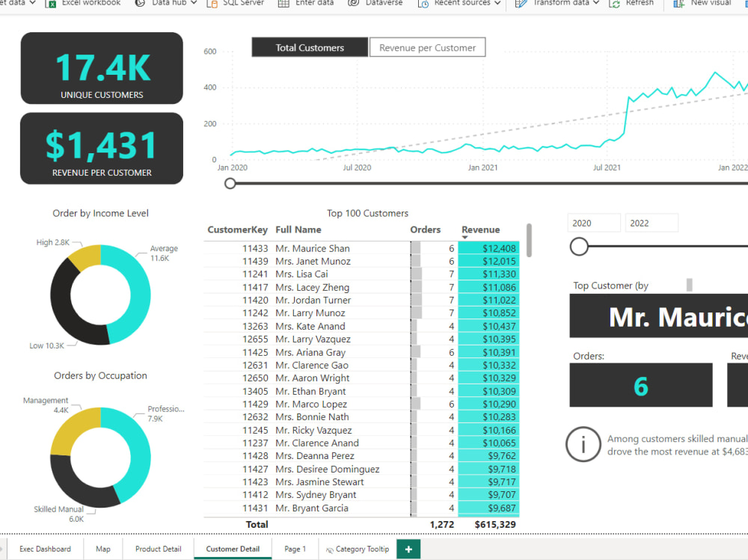This screenshot has width=748, height=560.
Task: Select row Mrs. Bonnie Nath
Action: (x=361, y=417)
